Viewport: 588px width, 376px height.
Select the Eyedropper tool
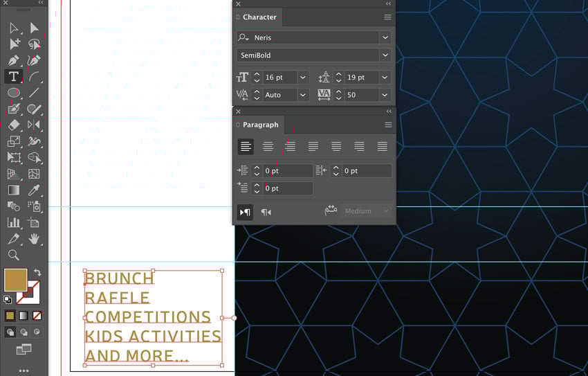34,190
